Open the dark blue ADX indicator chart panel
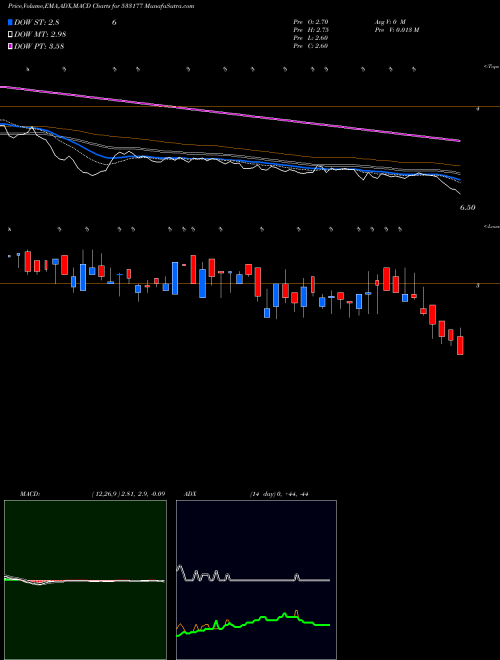The width and height of the screenshot is (500, 660). 256,580
